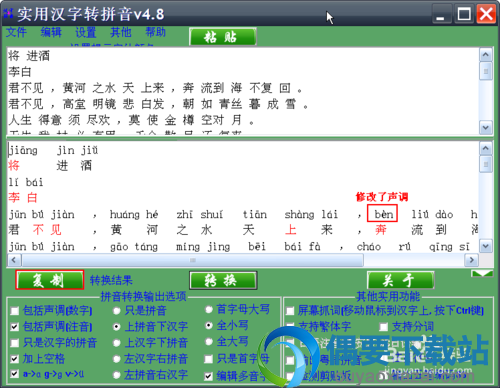The width and height of the screenshot is (500, 388).
Task: Click the green 粘贴 paste button
Action: [x=223, y=37]
